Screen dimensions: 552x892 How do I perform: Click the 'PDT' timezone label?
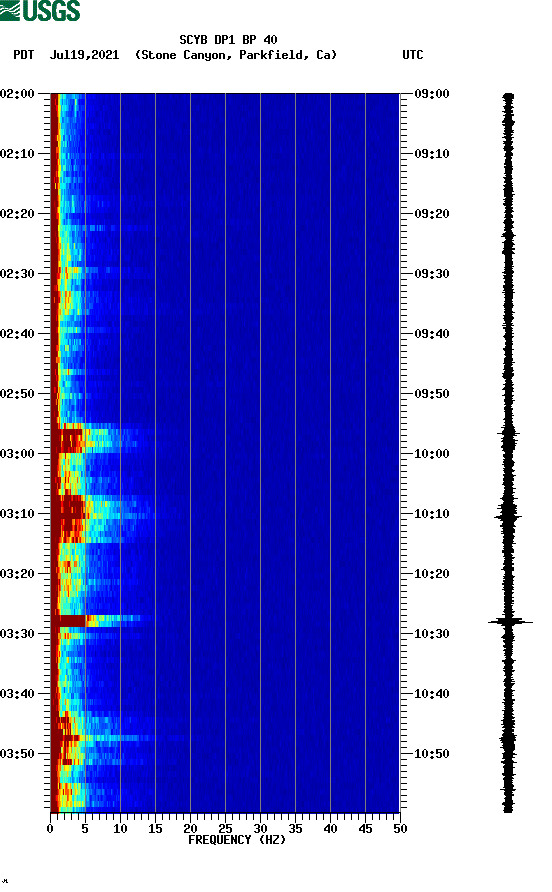coord(23,55)
